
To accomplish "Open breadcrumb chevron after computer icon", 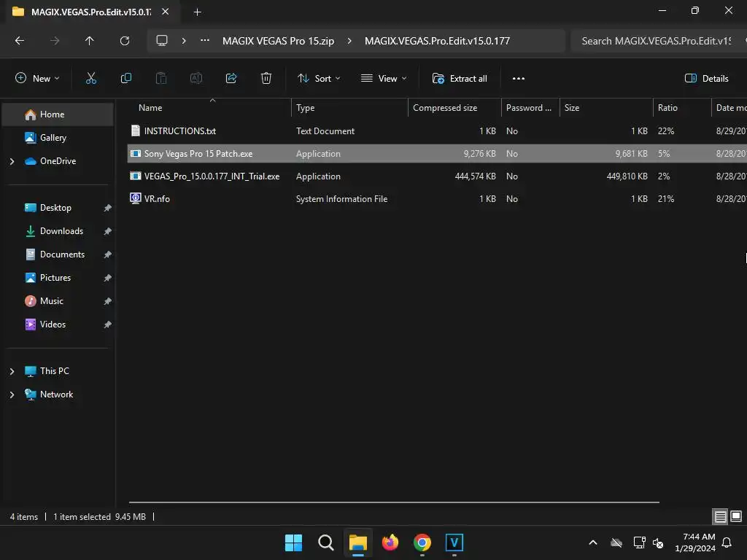I will [184, 41].
